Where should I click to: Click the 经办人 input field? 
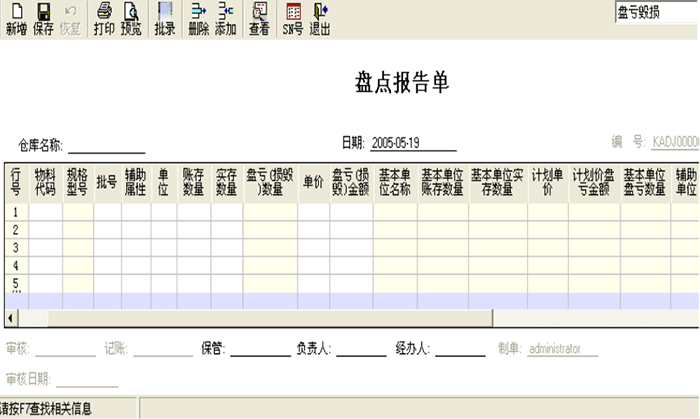pyautogui.click(x=459, y=350)
